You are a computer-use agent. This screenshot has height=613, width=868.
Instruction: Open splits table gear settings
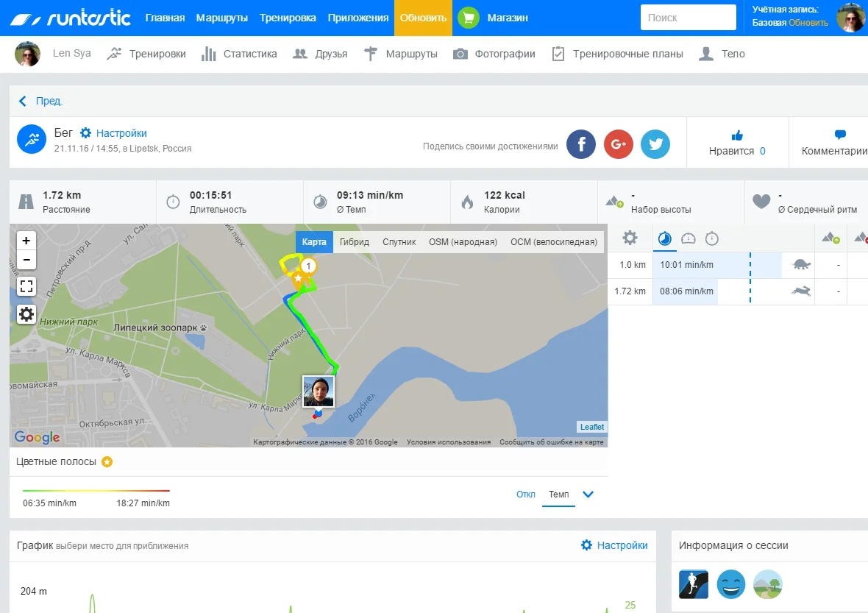(x=630, y=238)
